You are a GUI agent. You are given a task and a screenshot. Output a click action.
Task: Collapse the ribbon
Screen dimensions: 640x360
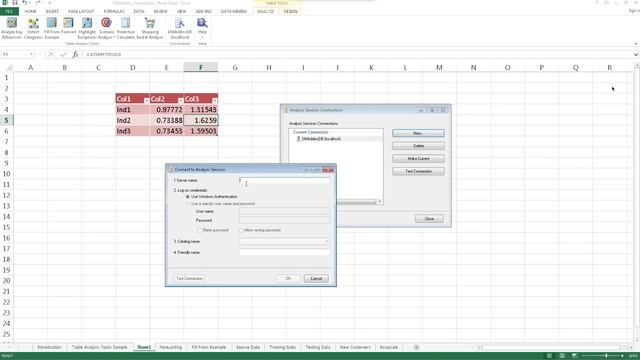click(x=636, y=43)
